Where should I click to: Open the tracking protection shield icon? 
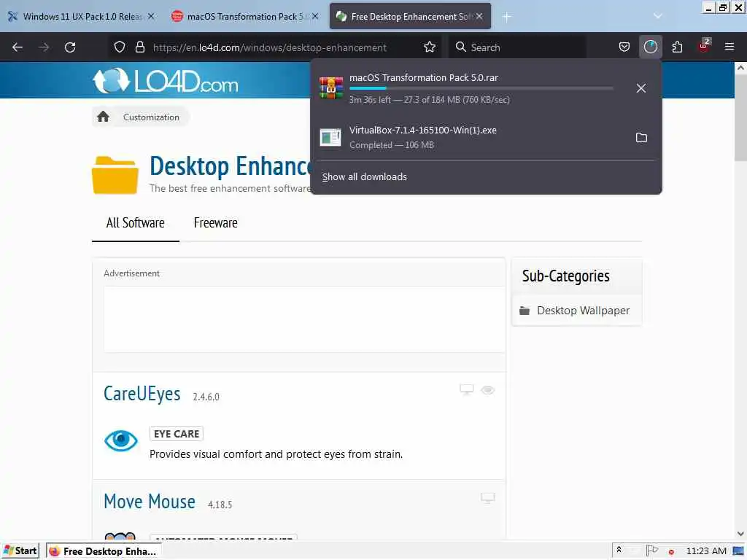coord(120,47)
